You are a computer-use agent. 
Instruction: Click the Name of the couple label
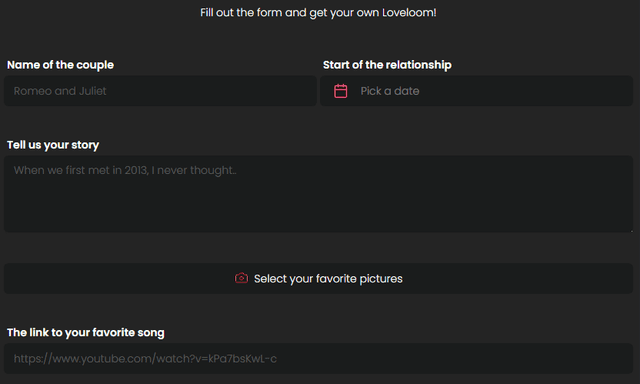pyautogui.click(x=60, y=65)
